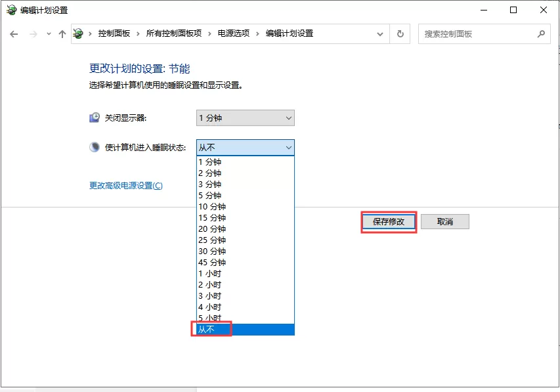Expand the address bar history dropdown
The width and height of the screenshot is (560, 392).
point(379,33)
